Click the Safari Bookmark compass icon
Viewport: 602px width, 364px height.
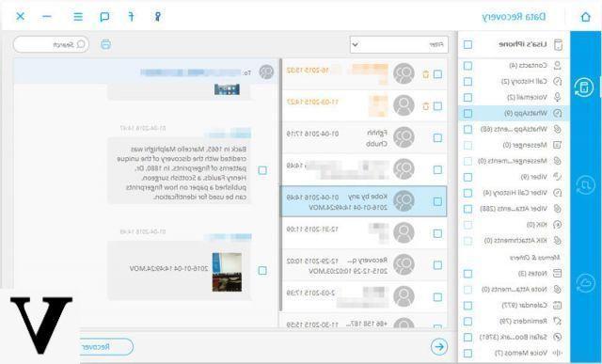pos(557,337)
